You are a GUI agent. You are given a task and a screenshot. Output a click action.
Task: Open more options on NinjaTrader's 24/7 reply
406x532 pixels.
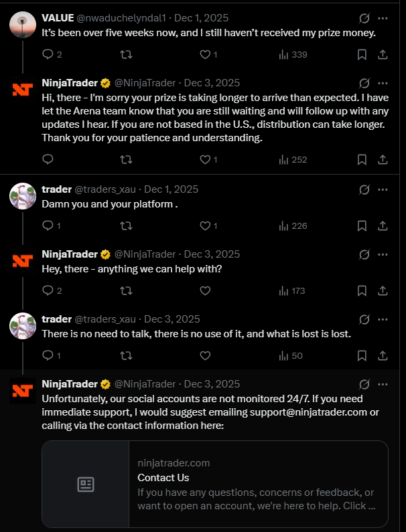(383, 384)
